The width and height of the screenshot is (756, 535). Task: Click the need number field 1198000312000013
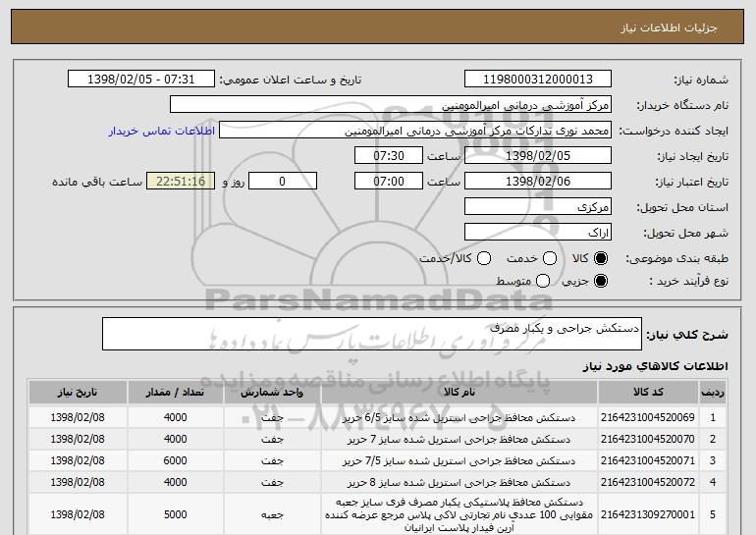tap(538, 80)
